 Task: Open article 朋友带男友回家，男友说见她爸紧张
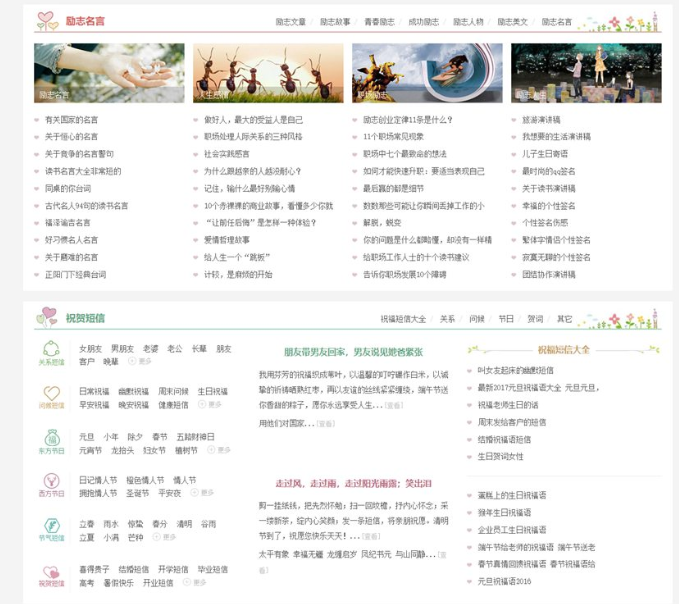point(353,352)
